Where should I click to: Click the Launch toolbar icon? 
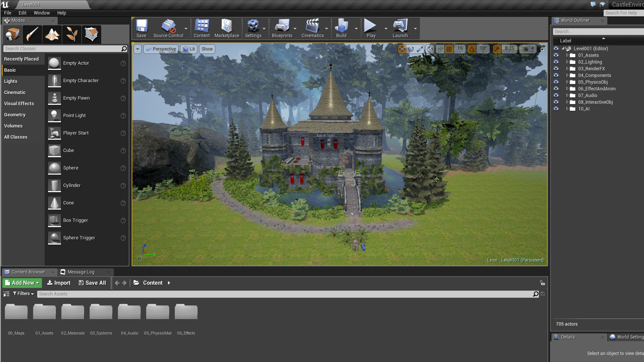tap(400, 29)
